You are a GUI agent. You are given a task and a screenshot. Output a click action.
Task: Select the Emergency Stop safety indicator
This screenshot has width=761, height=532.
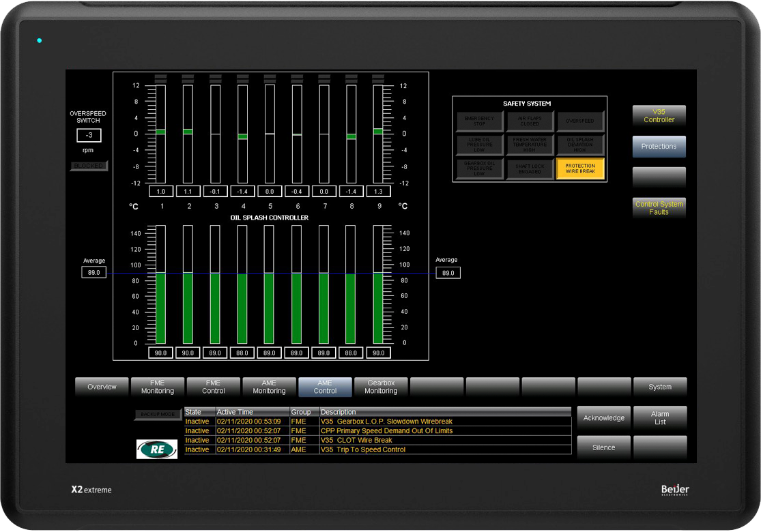tap(479, 121)
